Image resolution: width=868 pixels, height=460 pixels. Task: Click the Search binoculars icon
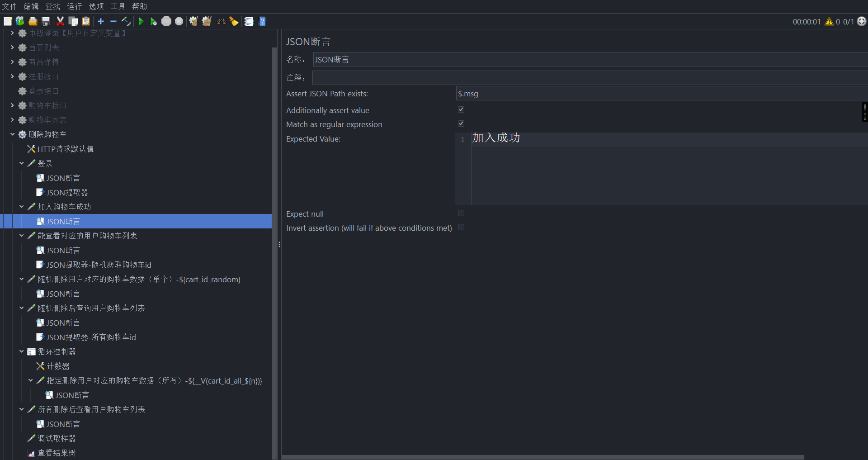(222, 21)
